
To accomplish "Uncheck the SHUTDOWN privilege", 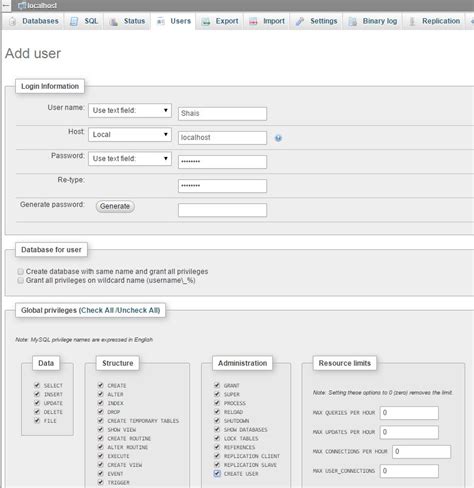I will click(x=217, y=420).
